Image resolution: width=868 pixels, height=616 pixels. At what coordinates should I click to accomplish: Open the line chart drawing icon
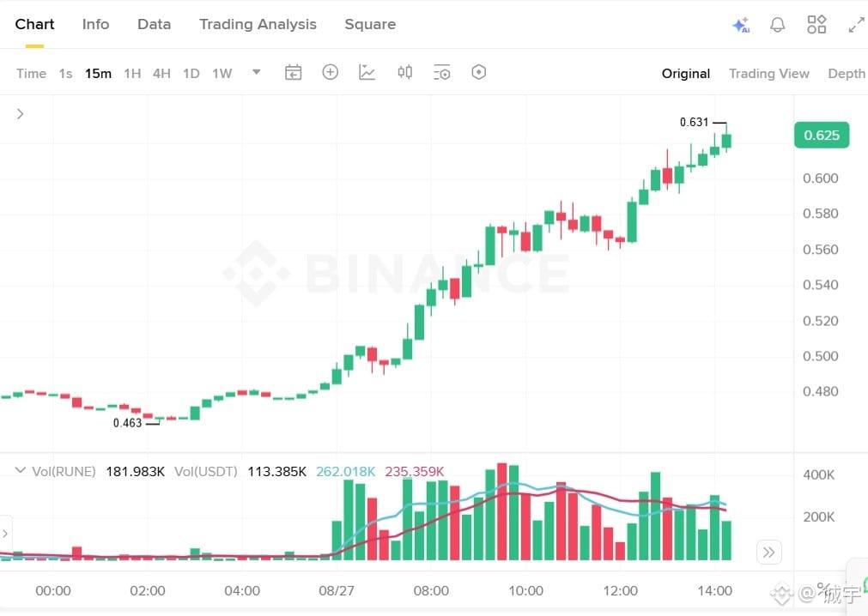click(367, 72)
